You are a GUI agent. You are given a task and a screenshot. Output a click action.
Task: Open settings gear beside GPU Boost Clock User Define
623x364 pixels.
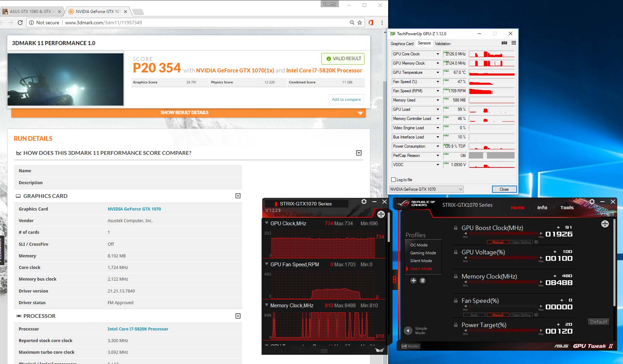[536, 242]
